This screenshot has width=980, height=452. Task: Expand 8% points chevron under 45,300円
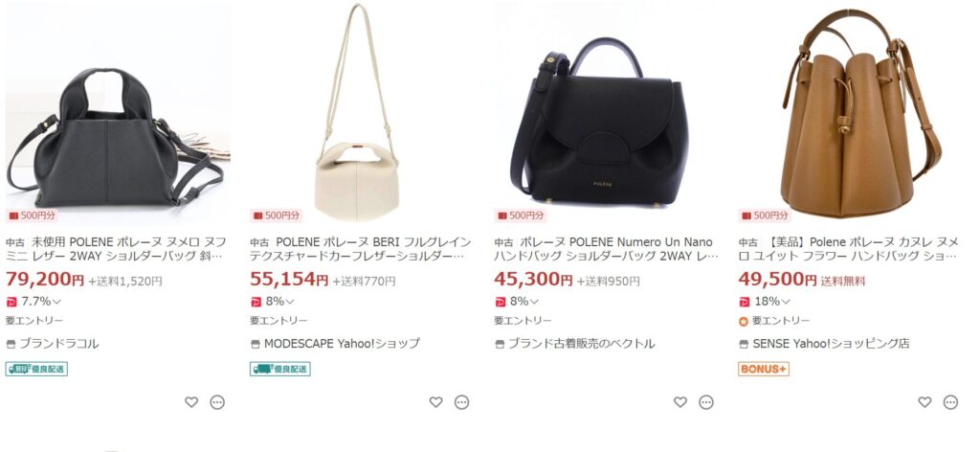click(534, 302)
